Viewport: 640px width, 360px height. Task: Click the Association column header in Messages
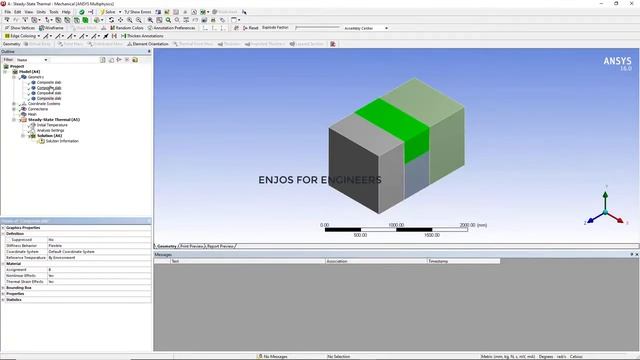tap(376, 261)
